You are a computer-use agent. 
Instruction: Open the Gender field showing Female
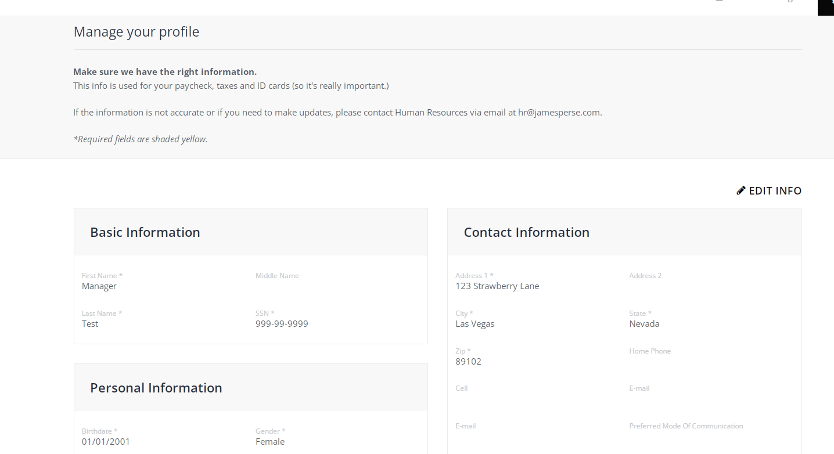click(270, 441)
